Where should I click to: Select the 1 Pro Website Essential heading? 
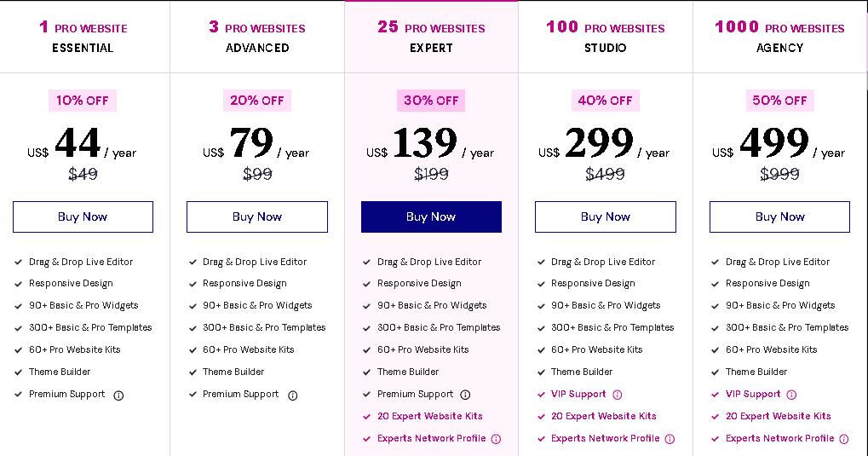pyautogui.click(x=83, y=37)
